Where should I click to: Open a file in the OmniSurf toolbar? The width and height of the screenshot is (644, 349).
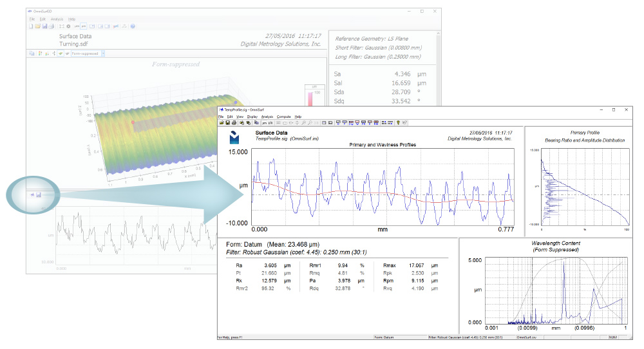(222, 122)
